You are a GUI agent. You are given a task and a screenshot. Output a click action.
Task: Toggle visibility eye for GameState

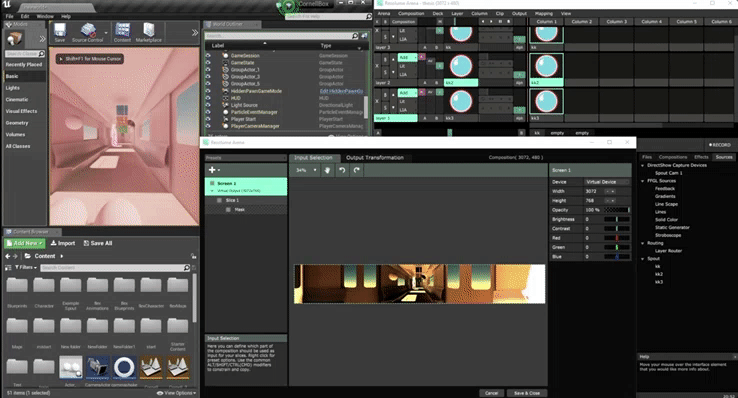208,63
